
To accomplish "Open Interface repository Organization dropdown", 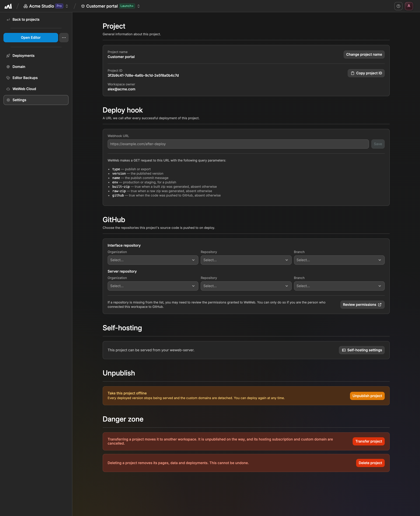I will (153, 260).
